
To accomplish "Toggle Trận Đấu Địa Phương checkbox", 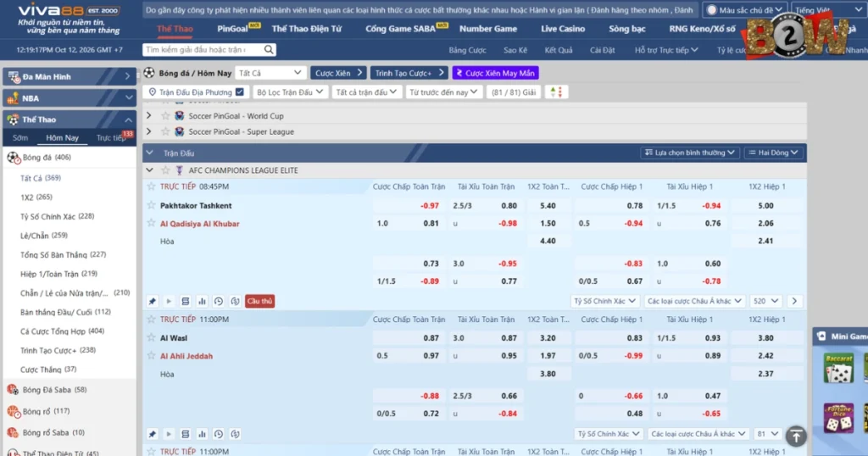I will pyautogui.click(x=240, y=92).
